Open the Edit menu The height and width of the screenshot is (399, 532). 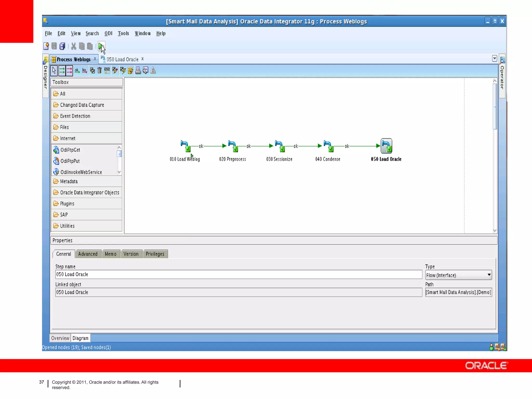61,33
